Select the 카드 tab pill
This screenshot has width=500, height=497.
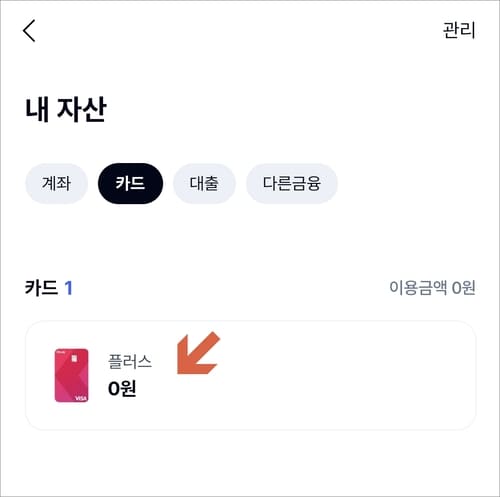tap(130, 183)
